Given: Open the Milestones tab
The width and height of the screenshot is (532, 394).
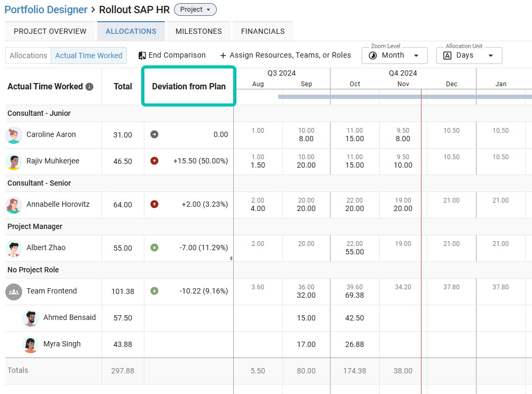Looking at the screenshot, I should coord(198,31).
